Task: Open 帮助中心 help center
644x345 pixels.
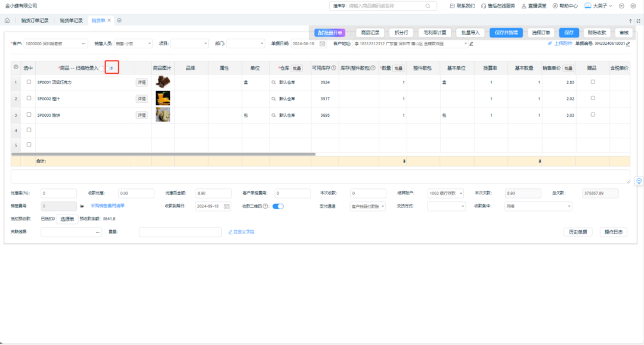Action: tap(565, 6)
